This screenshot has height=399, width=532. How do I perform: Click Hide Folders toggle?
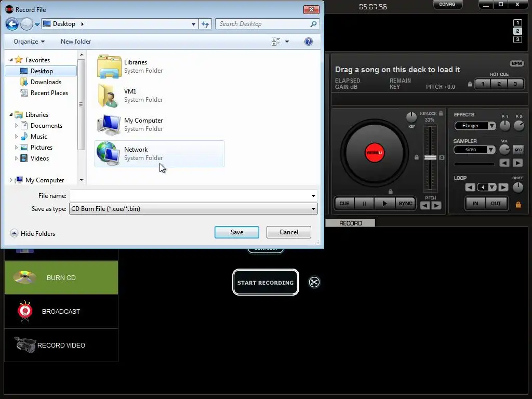coord(33,233)
